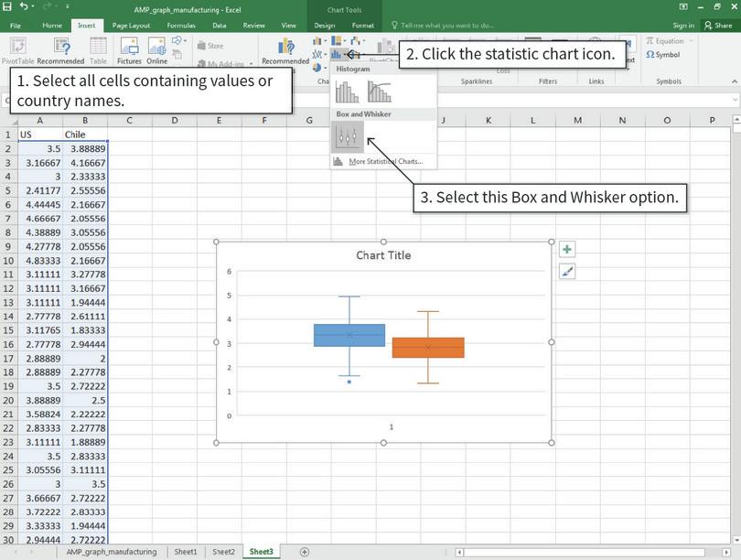Open the File tab
Image resolution: width=741 pixels, height=560 pixels.
(16, 26)
